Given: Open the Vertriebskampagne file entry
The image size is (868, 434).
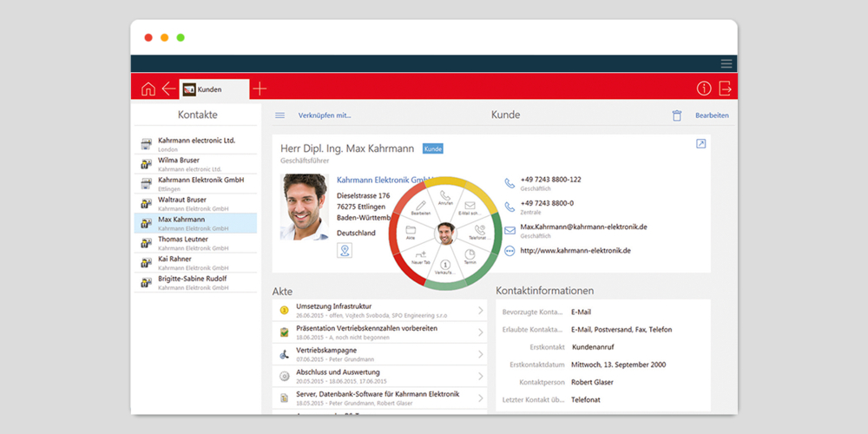Looking at the screenshot, I should click(x=380, y=354).
